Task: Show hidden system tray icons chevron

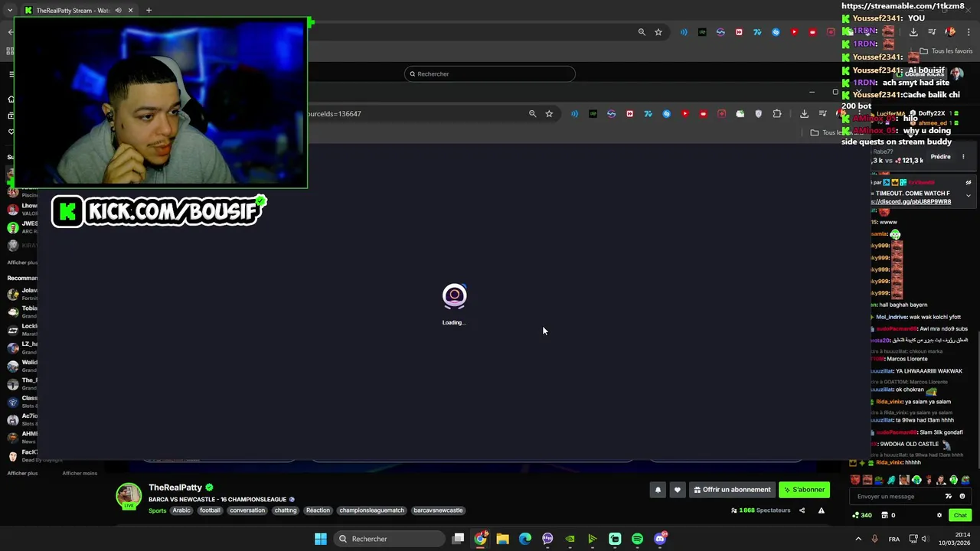Action: [857, 539]
